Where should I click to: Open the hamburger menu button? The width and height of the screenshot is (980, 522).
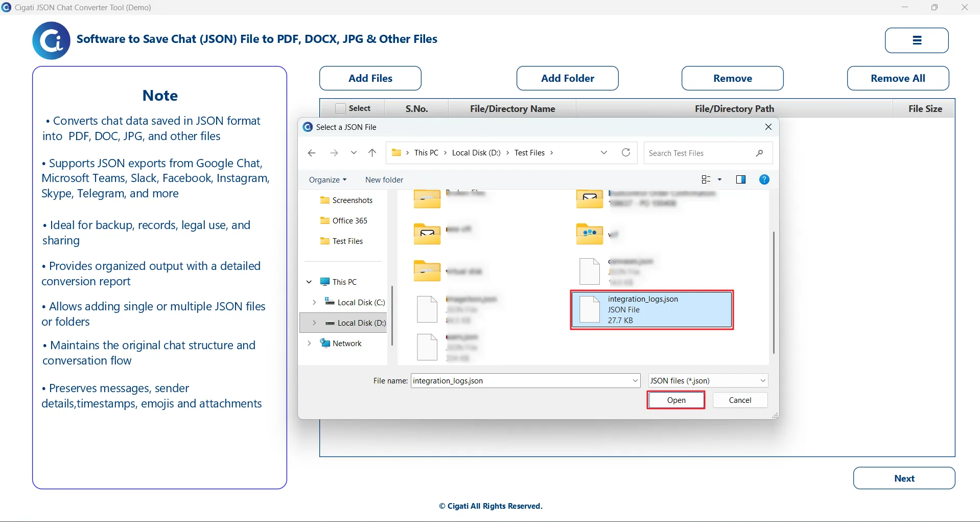pyautogui.click(x=917, y=40)
